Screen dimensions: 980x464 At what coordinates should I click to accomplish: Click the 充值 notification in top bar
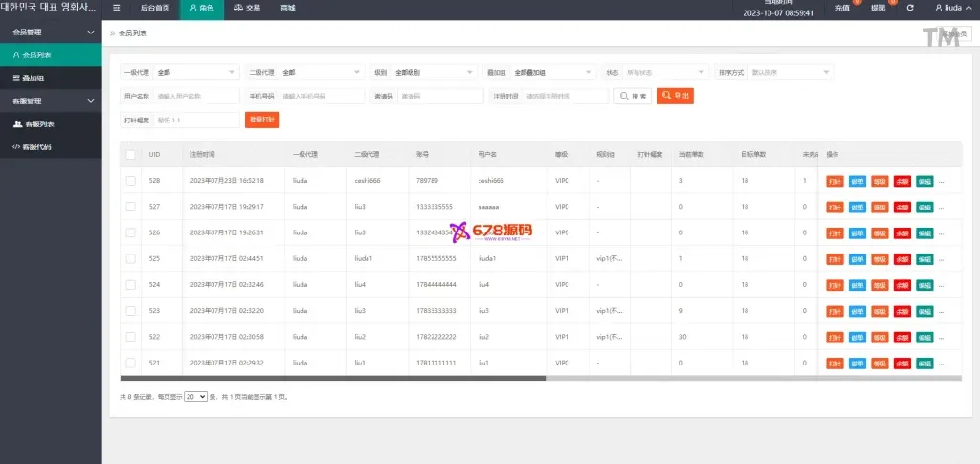pos(843,9)
